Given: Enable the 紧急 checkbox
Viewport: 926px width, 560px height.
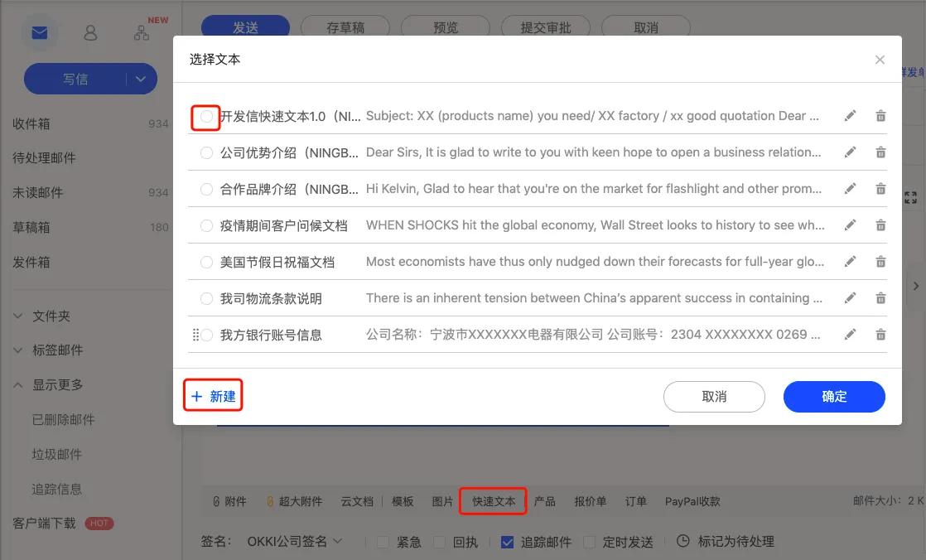Looking at the screenshot, I should pyautogui.click(x=383, y=542).
